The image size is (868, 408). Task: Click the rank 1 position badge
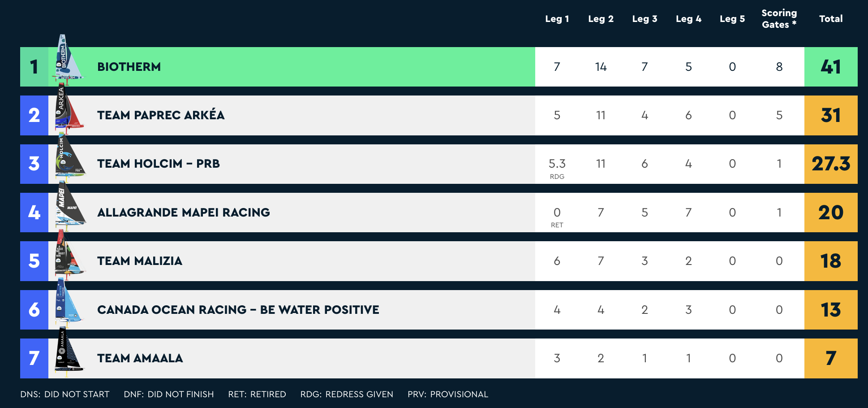point(34,67)
